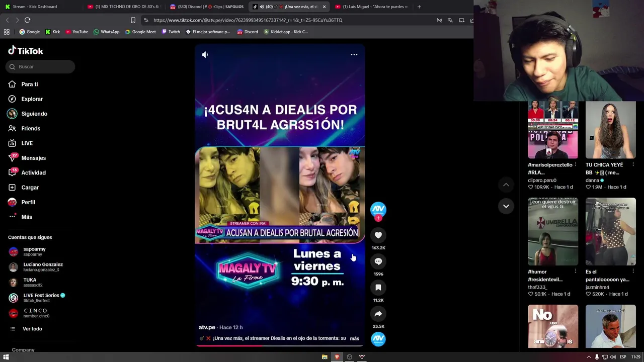644x362 pixels.
Task: Reload the page
Action: (x=27, y=20)
